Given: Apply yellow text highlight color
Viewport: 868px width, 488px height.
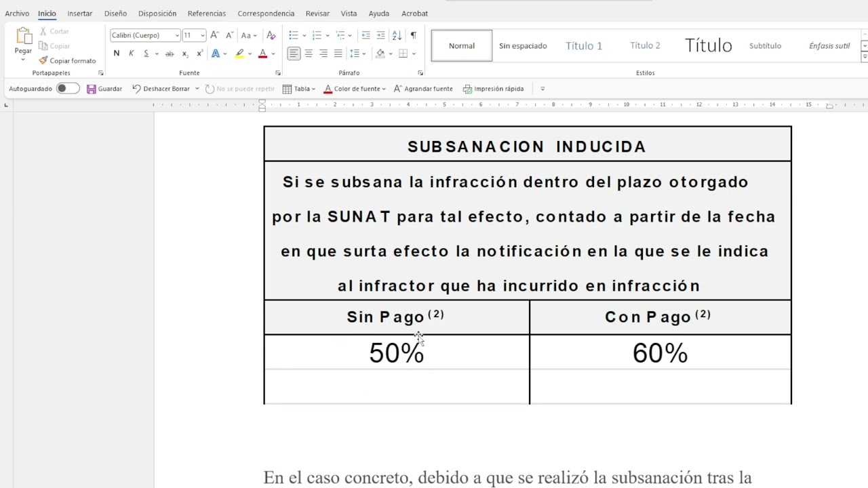Looking at the screenshot, I should (x=239, y=54).
